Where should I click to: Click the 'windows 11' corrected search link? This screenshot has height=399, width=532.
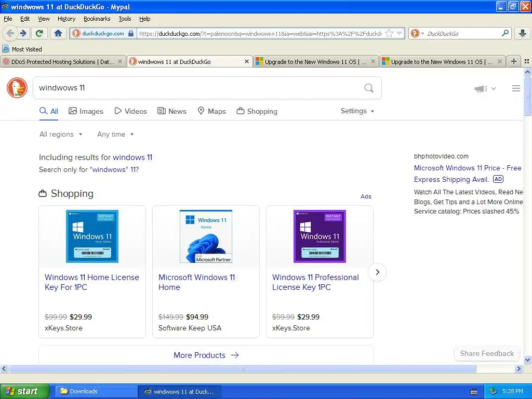coord(132,157)
